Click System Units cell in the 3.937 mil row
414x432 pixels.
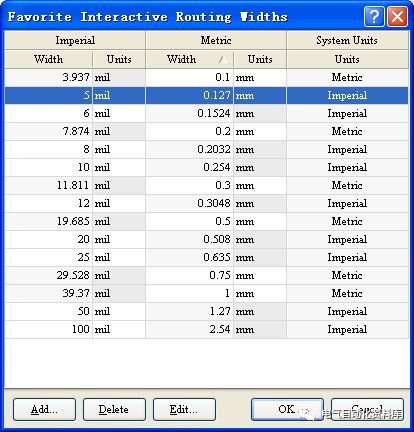pos(347,77)
